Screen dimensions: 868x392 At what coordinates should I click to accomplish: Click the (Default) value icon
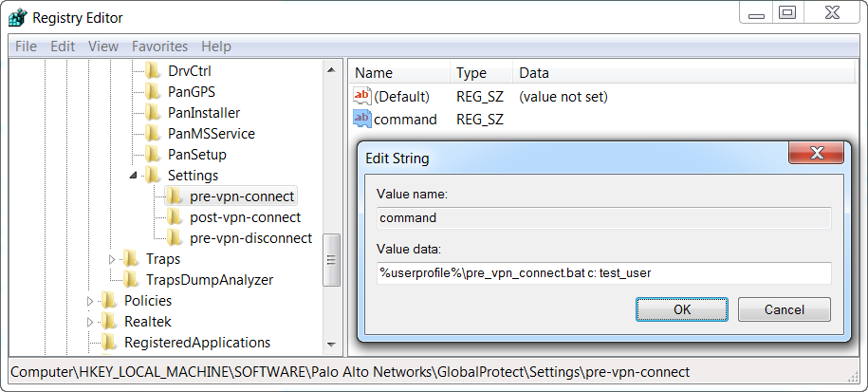coord(362,96)
